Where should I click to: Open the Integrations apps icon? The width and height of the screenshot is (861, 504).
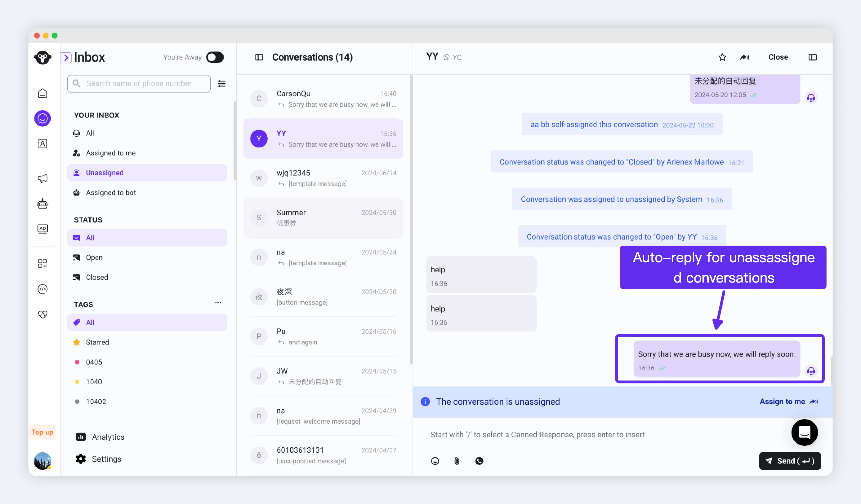(42, 263)
